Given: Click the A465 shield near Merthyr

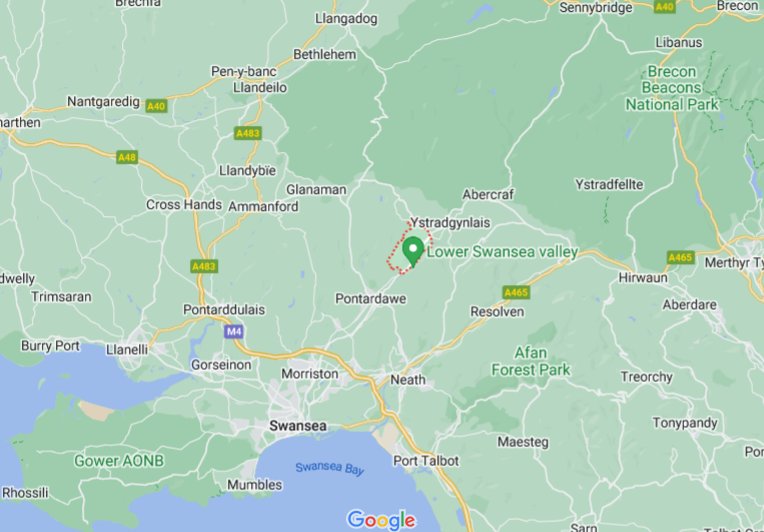Looking at the screenshot, I should (x=681, y=257).
